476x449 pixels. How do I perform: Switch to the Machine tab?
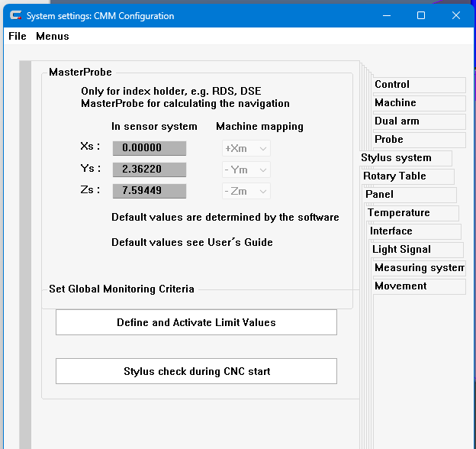click(x=418, y=103)
